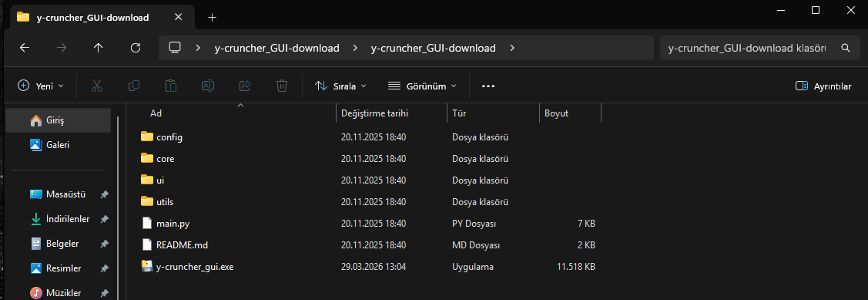This screenshot has height=300, width=868.
Task: Click the search magnifier icon
Action: coord(846,48)
